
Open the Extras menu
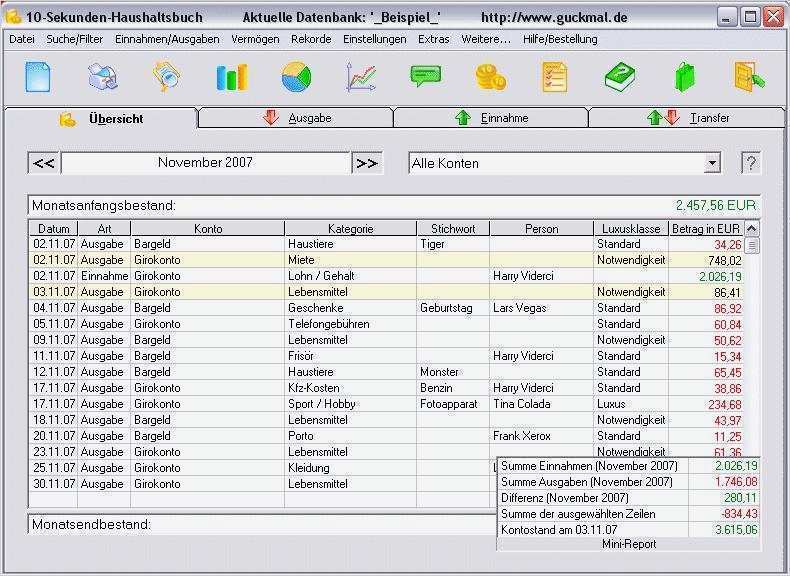[x=433, y=39]
